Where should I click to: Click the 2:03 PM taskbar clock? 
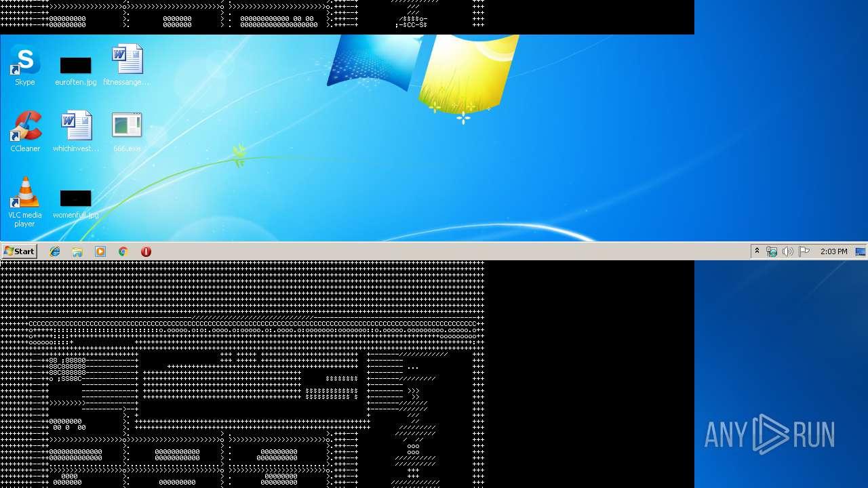tap(833, 251)
